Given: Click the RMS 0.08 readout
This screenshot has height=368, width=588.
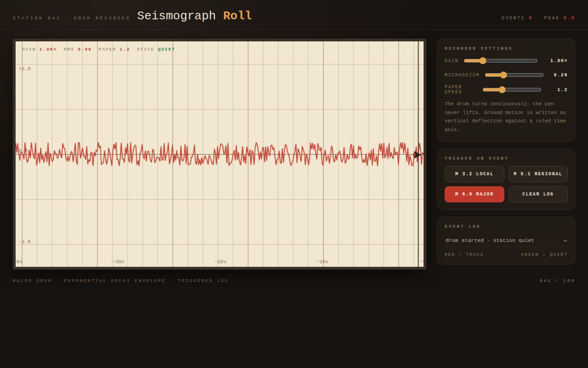Looking at the screenshot, I should (x=78, y=49).
